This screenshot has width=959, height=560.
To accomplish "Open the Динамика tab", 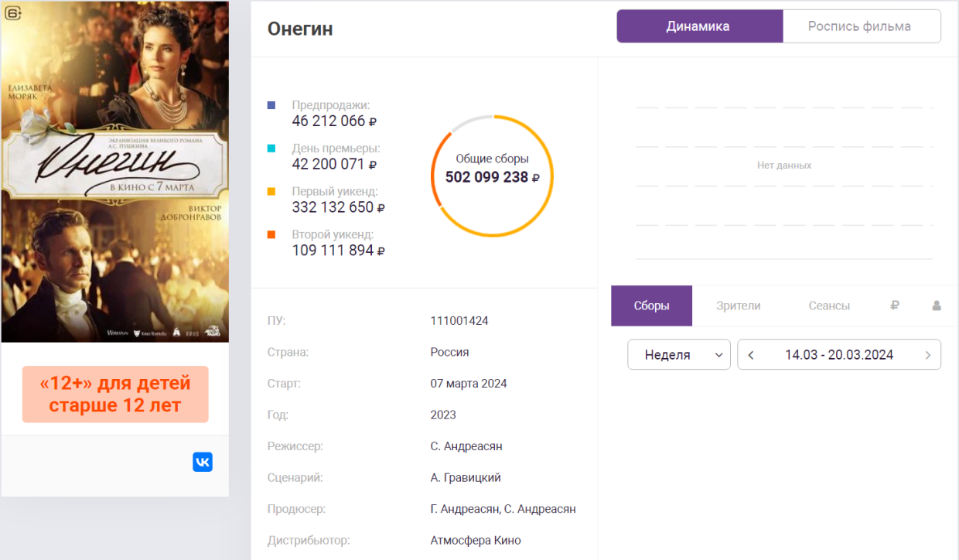I will tap(699, 26).
